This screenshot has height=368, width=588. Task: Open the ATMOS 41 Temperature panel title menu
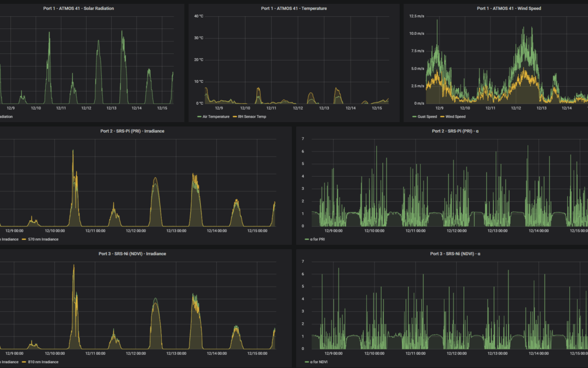point(293,9)
